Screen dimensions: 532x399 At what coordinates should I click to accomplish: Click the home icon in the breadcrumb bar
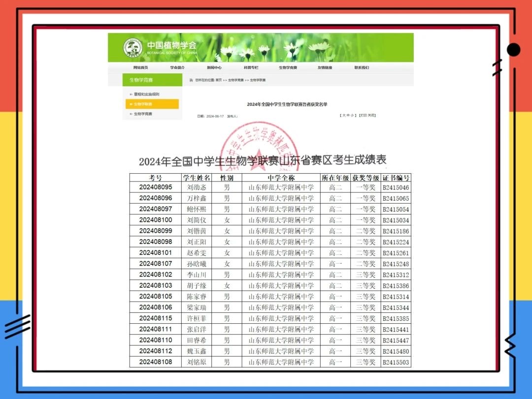(191, 80)
